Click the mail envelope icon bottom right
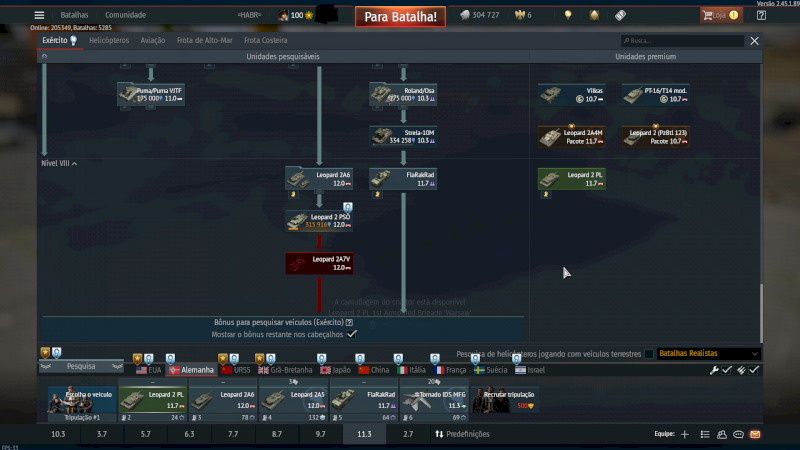800x450 pixels. coord(755,435)
